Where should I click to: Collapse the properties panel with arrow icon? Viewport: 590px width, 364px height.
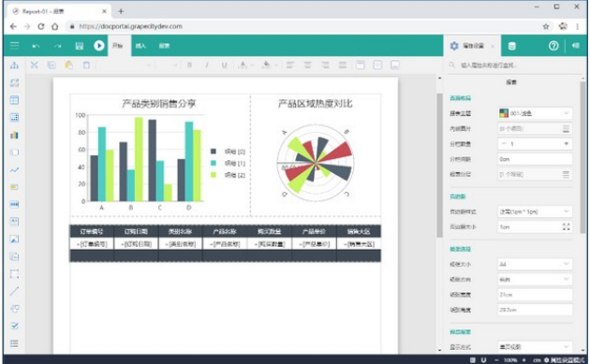coord(576,46)
